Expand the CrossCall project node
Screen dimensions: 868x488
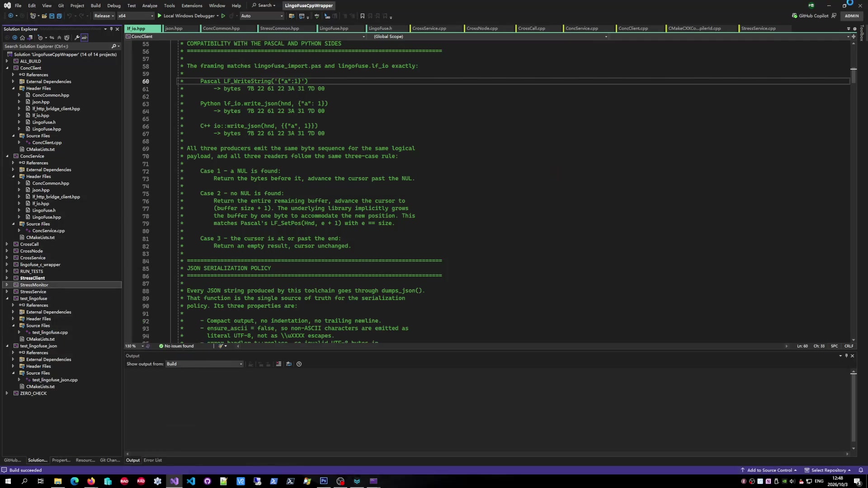[x=7, y=244]
